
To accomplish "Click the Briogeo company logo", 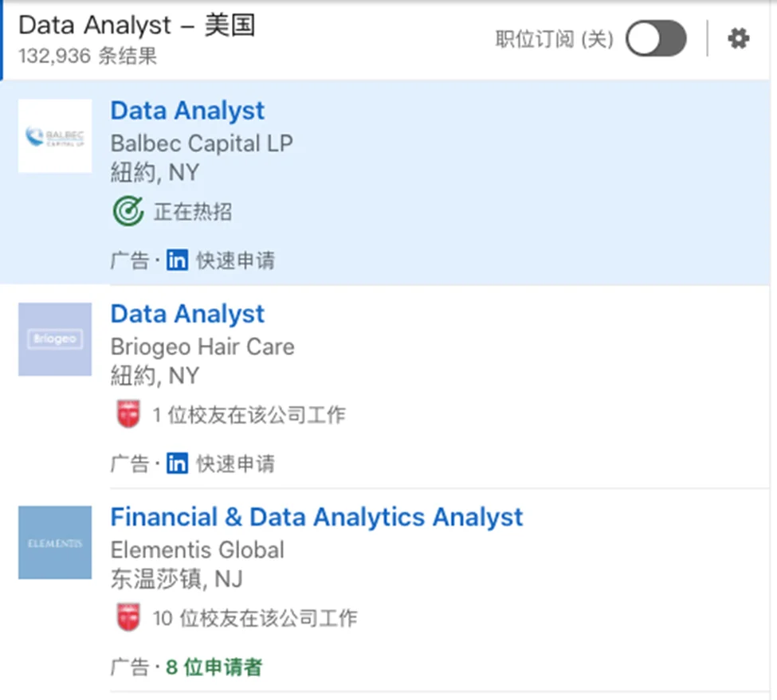I will pyautogui.click(x=55, y=339).
